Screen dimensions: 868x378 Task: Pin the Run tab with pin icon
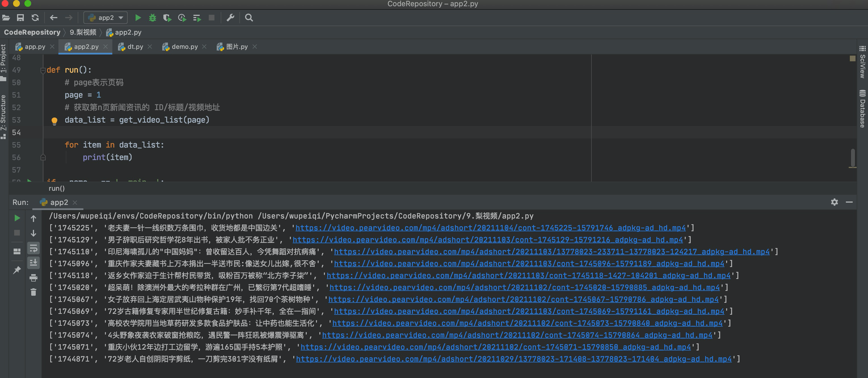[17, 270]
